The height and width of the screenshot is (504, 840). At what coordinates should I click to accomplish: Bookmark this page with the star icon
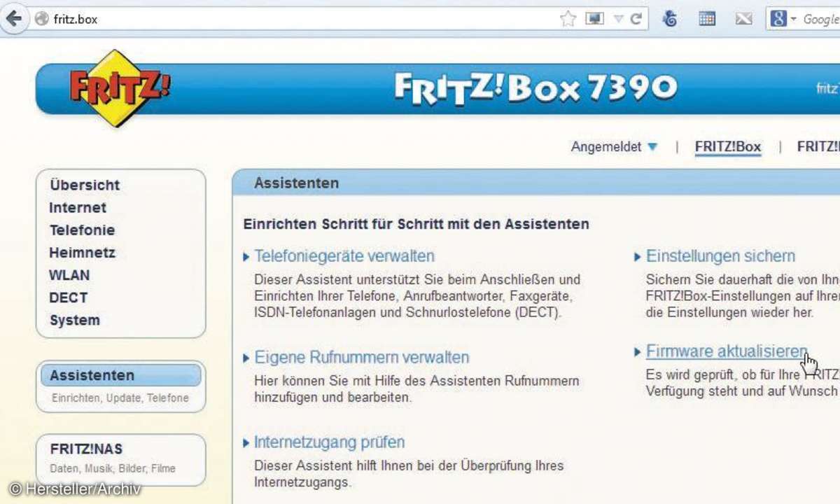tap(568, 19)
